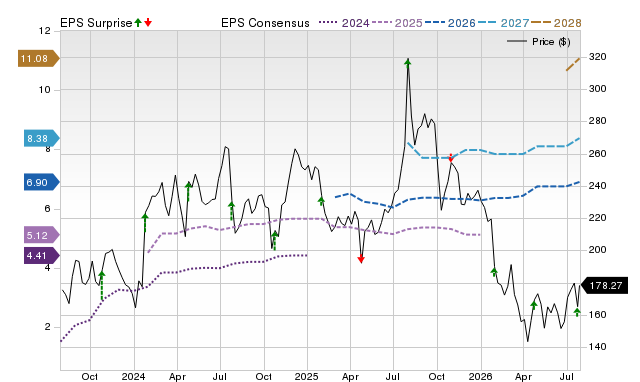Viewport: 640px width, 382px height.
Task: Click the 5.12 EPS value tag
Action: point(42,235)
